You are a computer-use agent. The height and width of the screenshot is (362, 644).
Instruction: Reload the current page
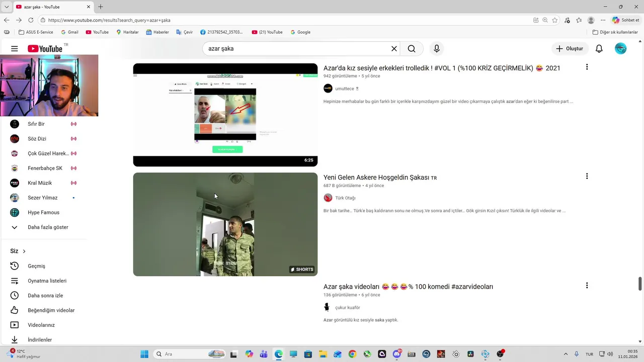[x=31, y=20]
